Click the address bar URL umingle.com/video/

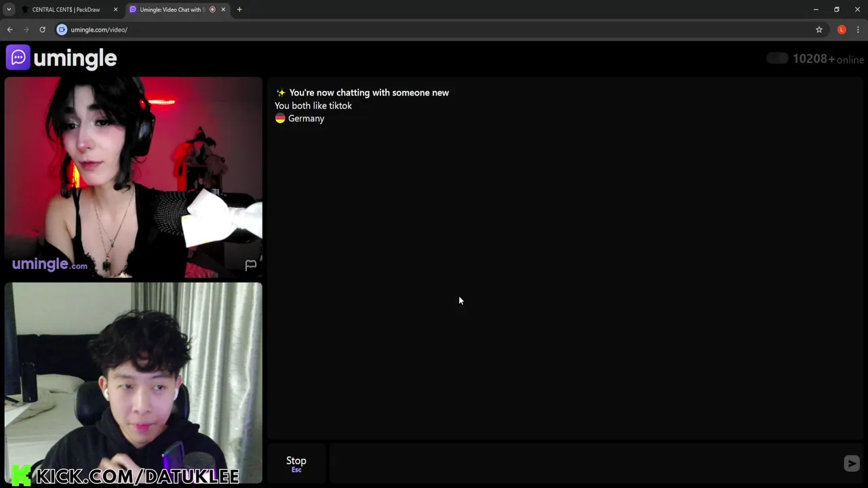coord(99,30)
